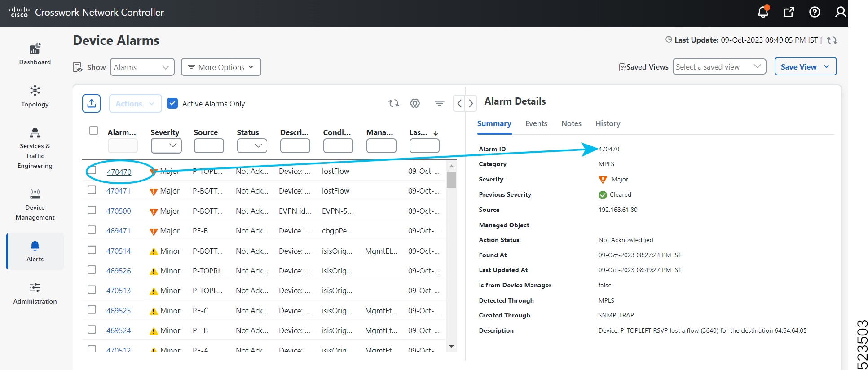Open the user profile icon
Screen dimensions: 868x370
(840, 12)
